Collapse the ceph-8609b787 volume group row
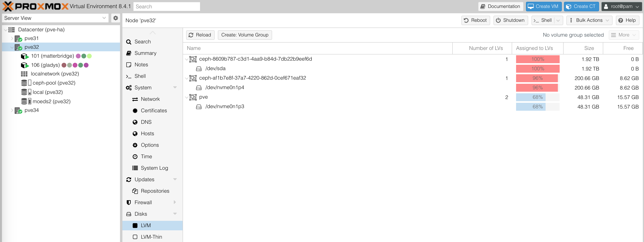Screen dimensions: 644x242 click(187, 59)
